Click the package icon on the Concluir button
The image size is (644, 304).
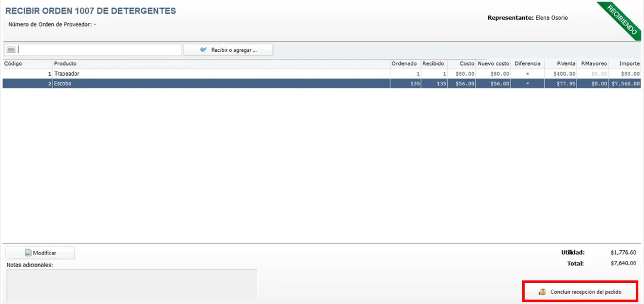[542, 292]
